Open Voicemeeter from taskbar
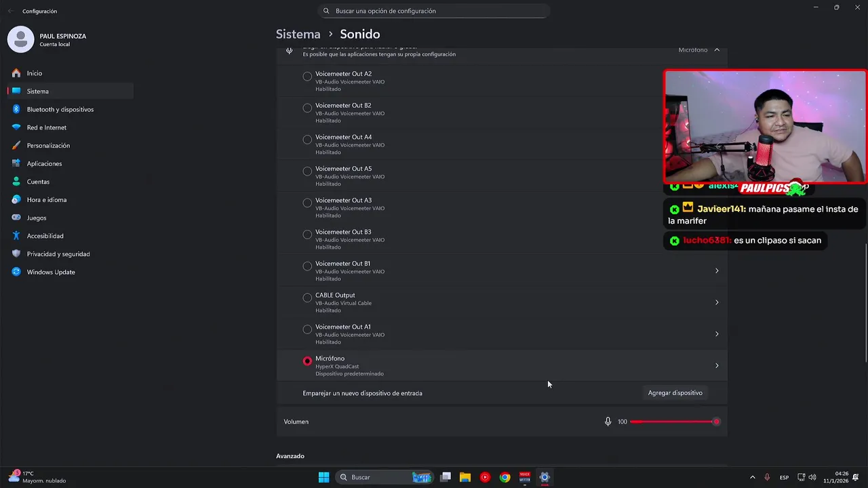Viewport: 868px width, 488px height. 524,477
